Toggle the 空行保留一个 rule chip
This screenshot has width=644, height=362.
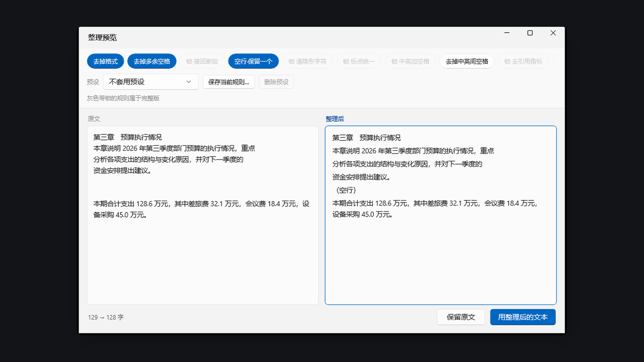[x=253, y=61]
